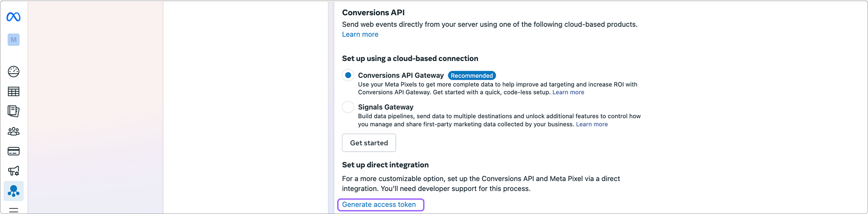This screenshot has width=868, height=214.
Task: Select the table grid icon in sidebar
Action: (x=13, y=91)
